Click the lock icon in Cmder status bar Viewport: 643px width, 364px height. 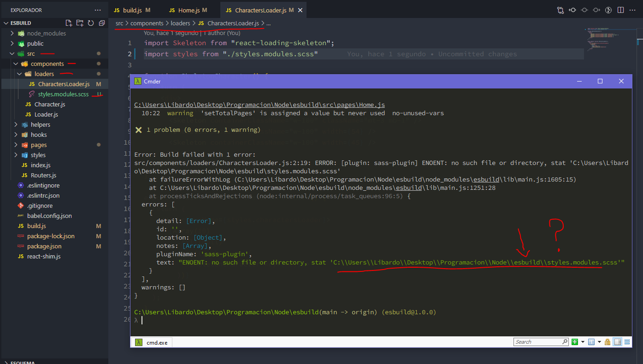[x=608, y=342]
